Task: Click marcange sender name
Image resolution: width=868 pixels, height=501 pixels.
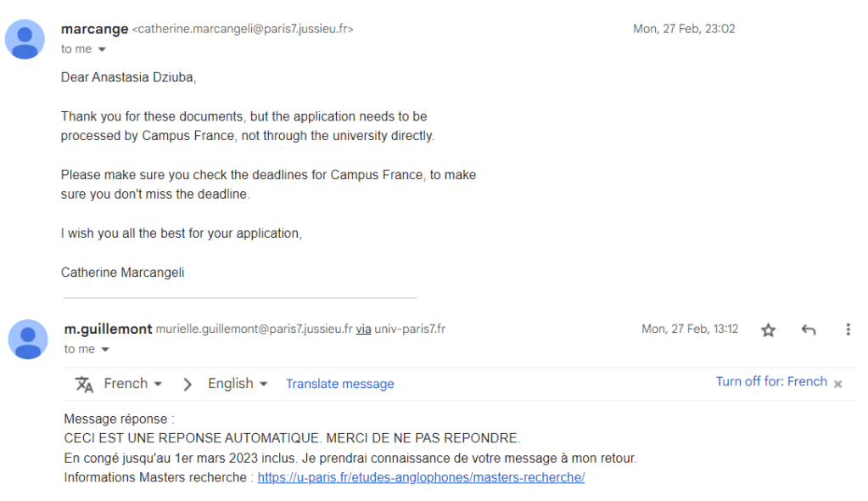Action: [94, 29]
